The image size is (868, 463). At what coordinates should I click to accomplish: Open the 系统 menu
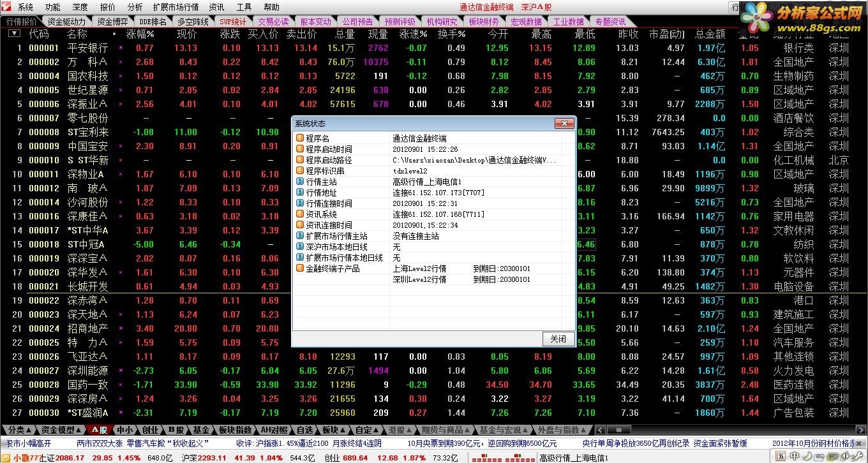[26, 7]
